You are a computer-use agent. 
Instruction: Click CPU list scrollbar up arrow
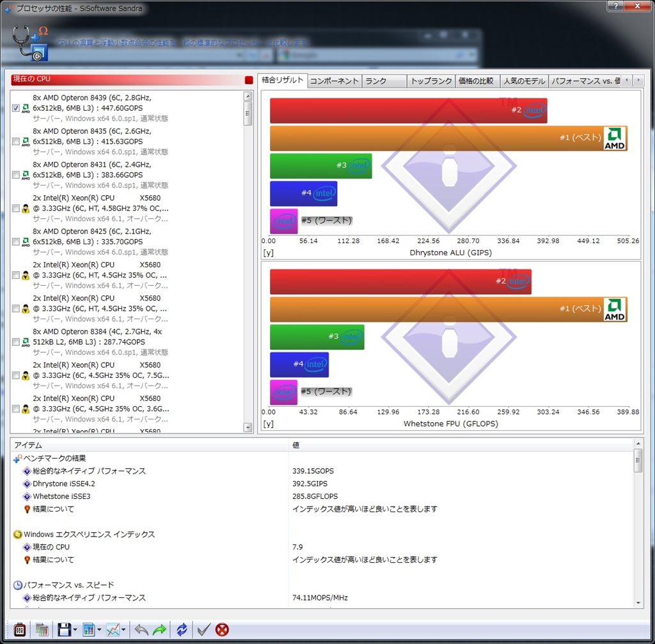click(248, 97)
